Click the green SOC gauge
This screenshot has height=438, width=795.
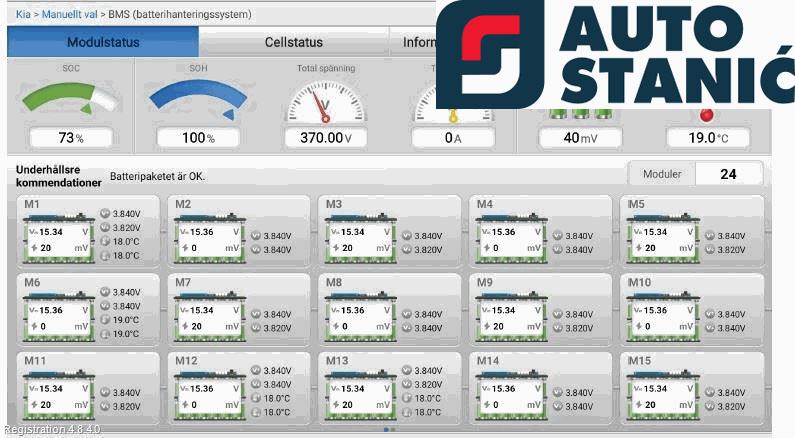pyautogui.click(x=70, y=98)
